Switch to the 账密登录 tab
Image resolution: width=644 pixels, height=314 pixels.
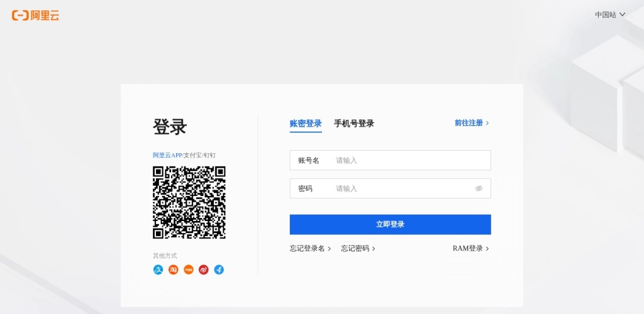pyautogui.click(x=306, y=124)
